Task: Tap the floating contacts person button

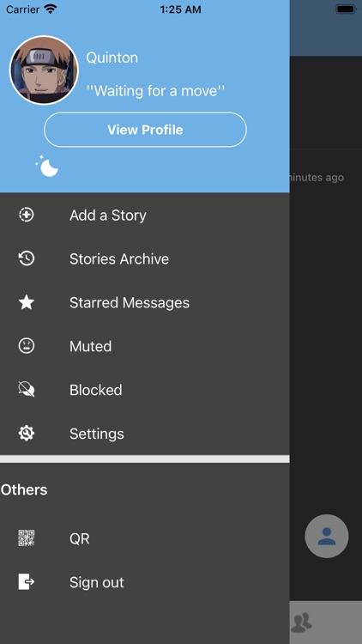Action: coord(327,536)
